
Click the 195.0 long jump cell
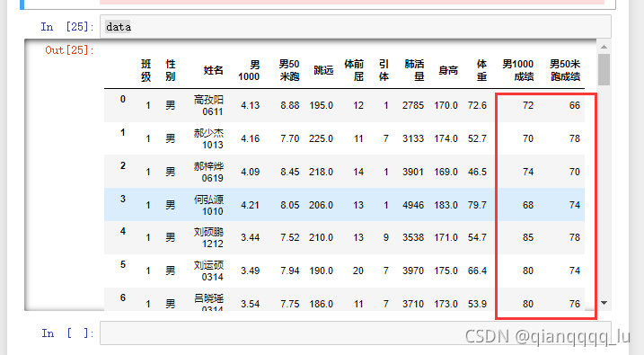[322, 105]
